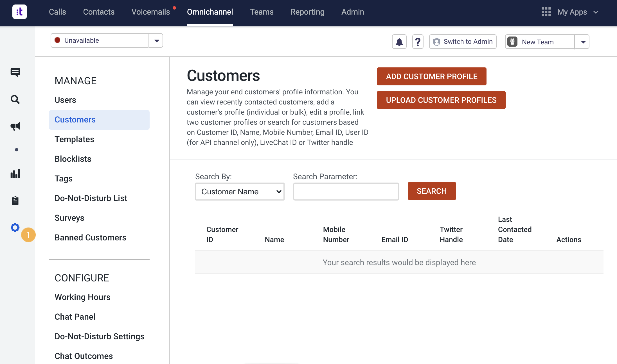
Task: Click the red Unavailable status dot
Action: 58,40
